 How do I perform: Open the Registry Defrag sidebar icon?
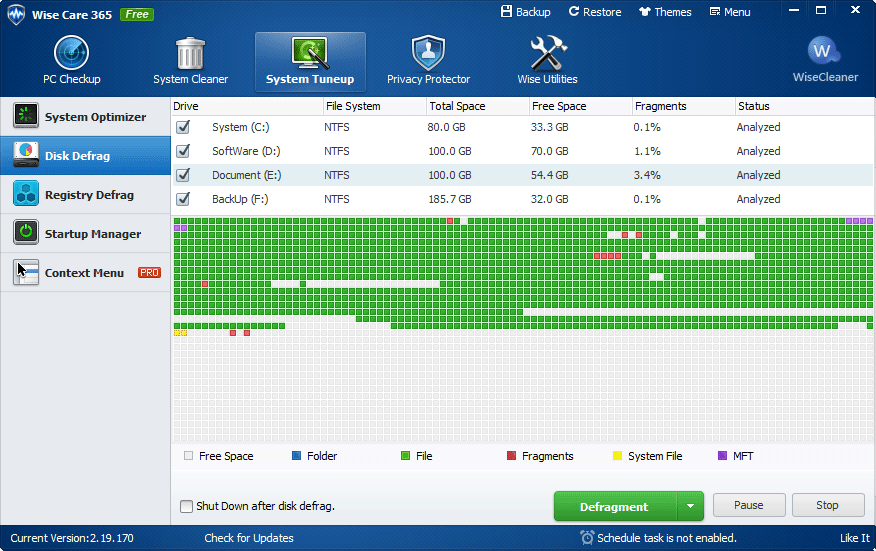click(26, 195)
